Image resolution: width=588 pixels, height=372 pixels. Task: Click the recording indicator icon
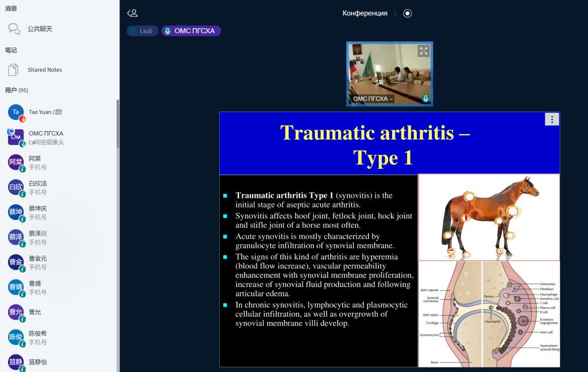point(408,13)
